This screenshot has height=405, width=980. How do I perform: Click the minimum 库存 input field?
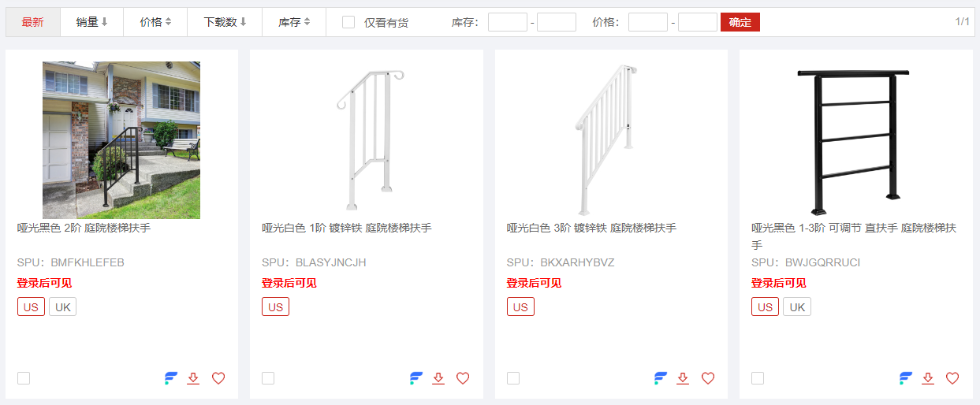point(508,22)
